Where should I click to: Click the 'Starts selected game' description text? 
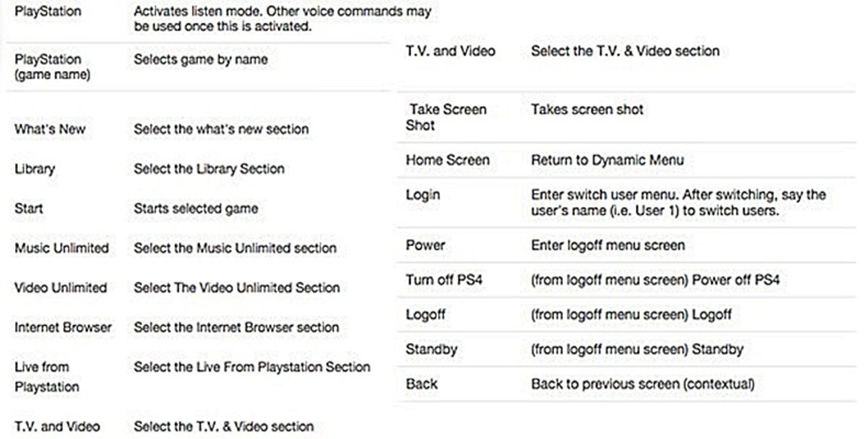click(196, 209)
